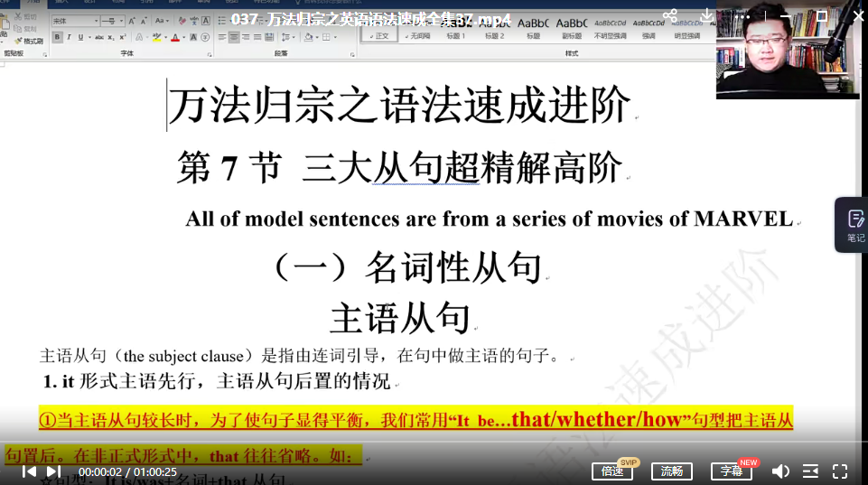Skip to the previous video
This screenshot has width=868, height=485.
29,471
